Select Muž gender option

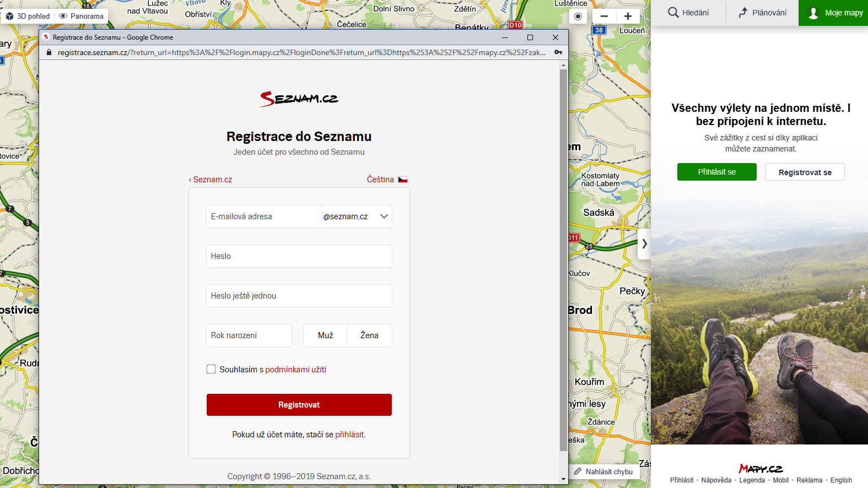325,335
